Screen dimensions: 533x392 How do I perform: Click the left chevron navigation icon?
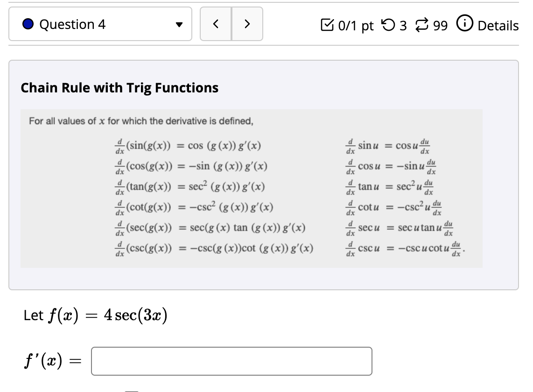click(x=215, y=24)
